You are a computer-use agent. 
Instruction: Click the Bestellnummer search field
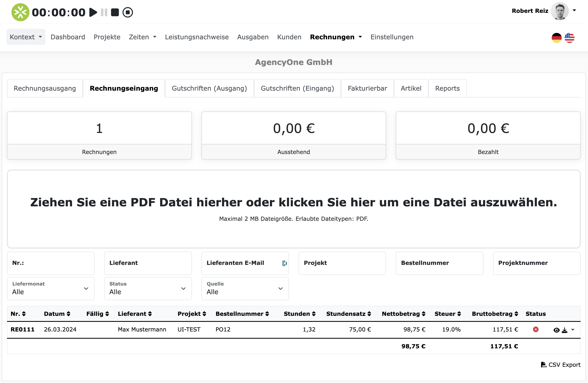pyautogui.click(x=439, y=263)
